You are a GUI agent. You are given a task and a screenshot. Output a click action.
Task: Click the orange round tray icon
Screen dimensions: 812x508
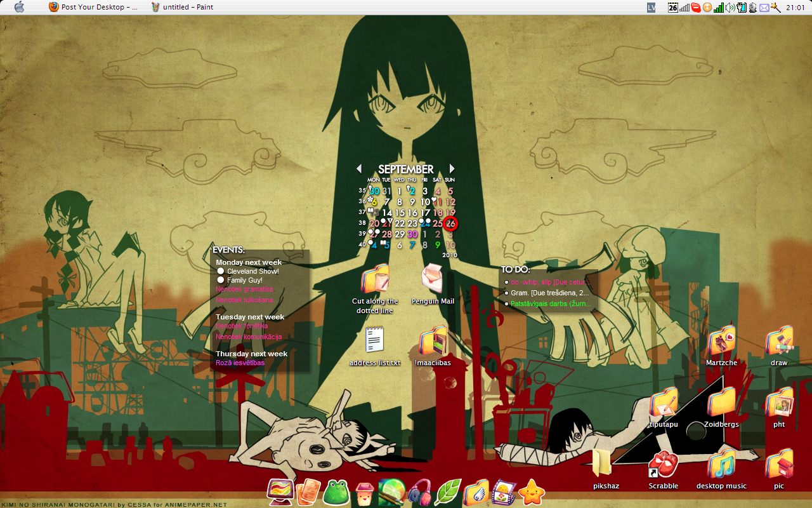[x=707, y=8]
